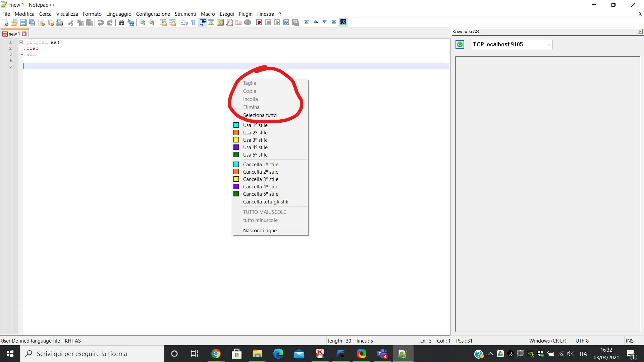Viewport: 644px width, 362px height.
Task: Apply Usa 1° stile cyan swatch
Action: point(236,125)
